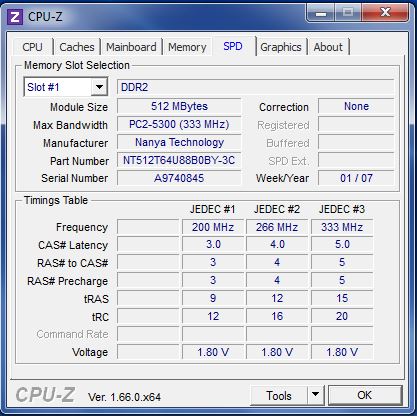Click the empty Buffered field
This screenshot has width=417, height=416.
[x=356, y=143]
